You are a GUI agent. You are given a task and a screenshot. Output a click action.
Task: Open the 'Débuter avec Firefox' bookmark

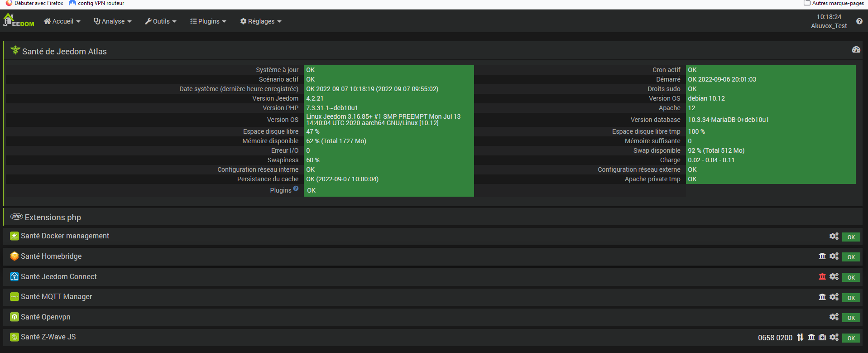click(x=34, y=3)
